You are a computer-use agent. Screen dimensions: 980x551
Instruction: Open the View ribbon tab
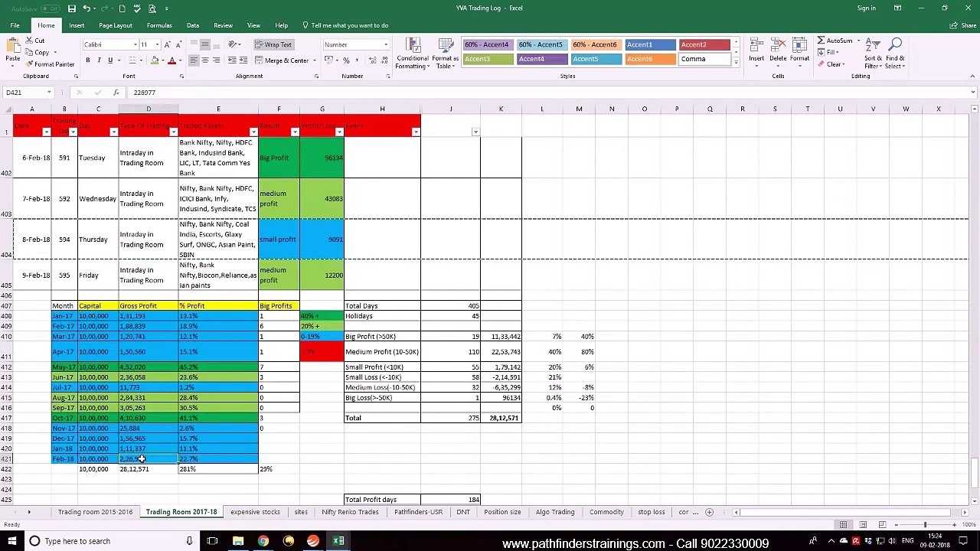click(x=253, y=25)
